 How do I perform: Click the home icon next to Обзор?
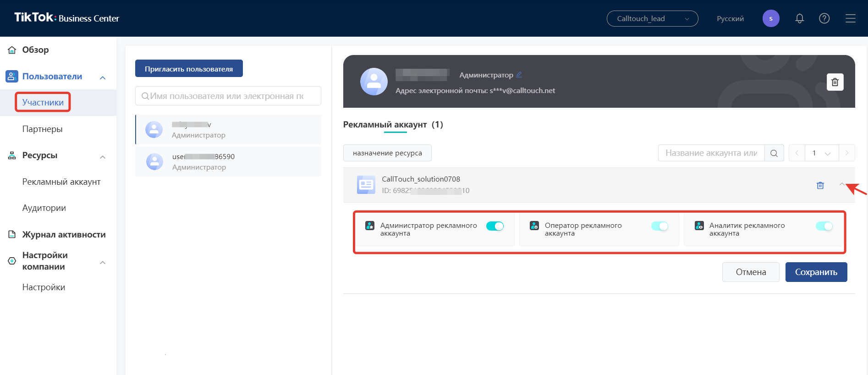(x=12, y=50)
